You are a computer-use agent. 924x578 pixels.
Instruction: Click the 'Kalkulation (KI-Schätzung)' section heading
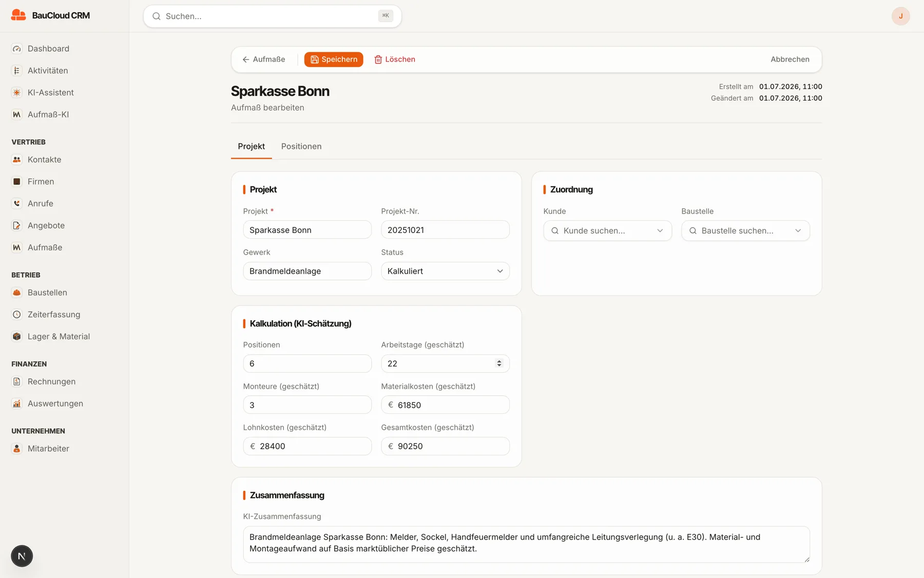pyautogui.click(x=300, y=324)
